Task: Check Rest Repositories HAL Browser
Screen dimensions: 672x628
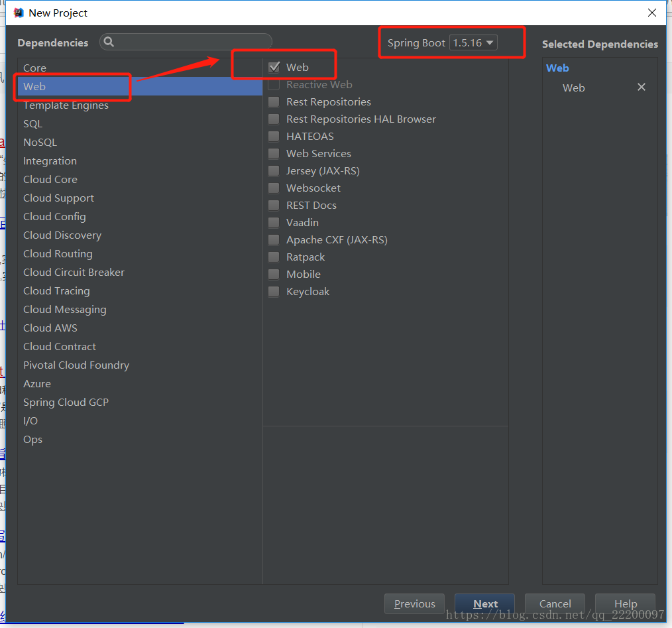Action: (x=274, y=119)
